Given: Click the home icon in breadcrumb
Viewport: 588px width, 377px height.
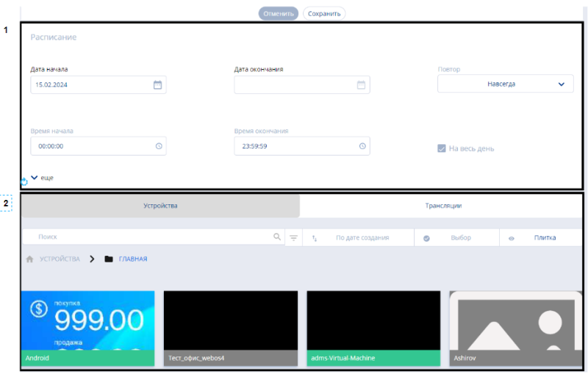Looking at the screenshot, I should pos(29,259).
